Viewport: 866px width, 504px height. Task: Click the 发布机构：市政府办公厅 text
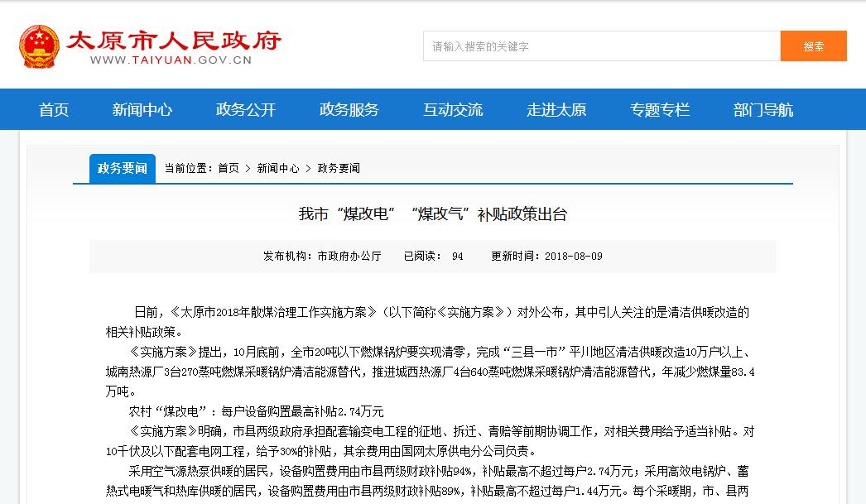(322, 257)
